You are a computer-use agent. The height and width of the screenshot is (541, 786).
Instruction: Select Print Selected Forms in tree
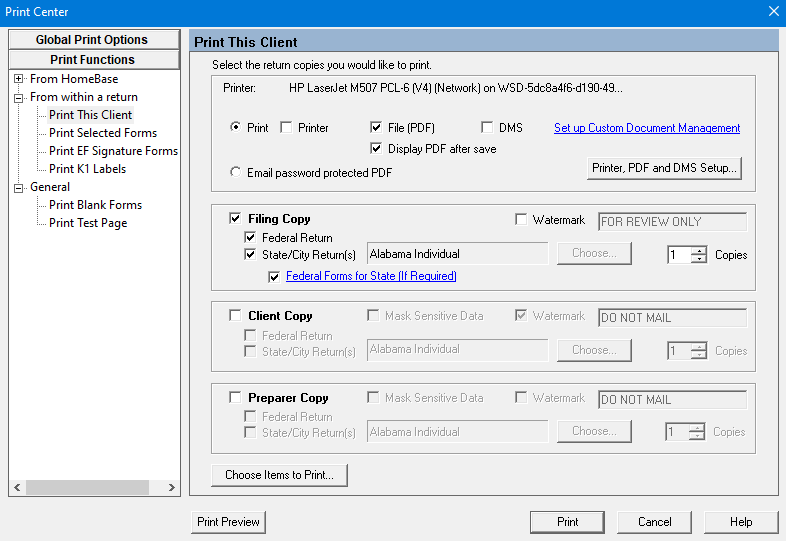click(x=103, y=133)
